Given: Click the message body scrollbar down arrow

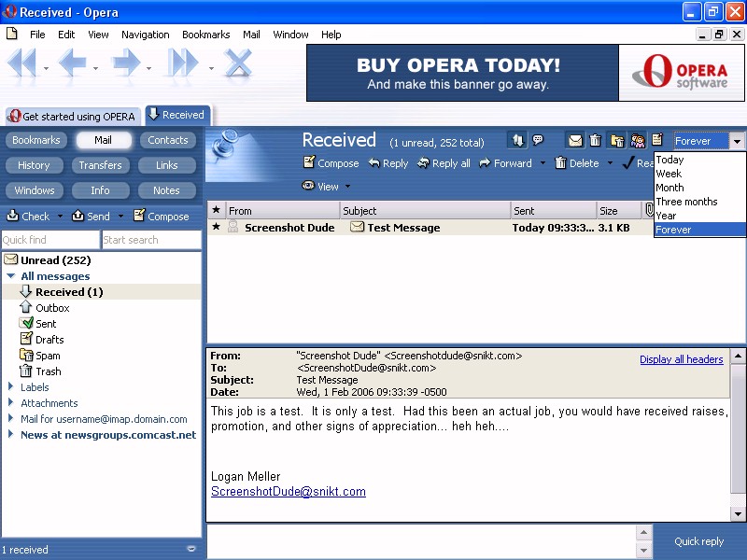Looking at the screenshot, I should [x=738, y=514].
